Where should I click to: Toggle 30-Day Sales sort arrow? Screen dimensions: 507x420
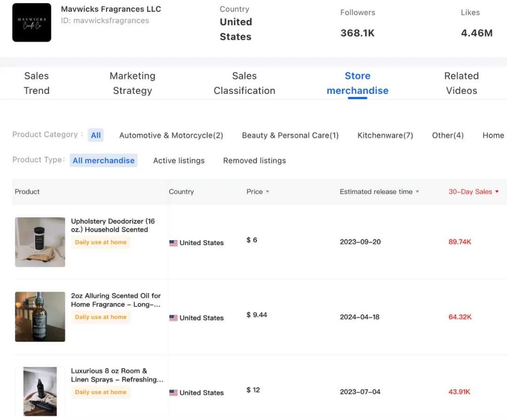click(497, 192)
